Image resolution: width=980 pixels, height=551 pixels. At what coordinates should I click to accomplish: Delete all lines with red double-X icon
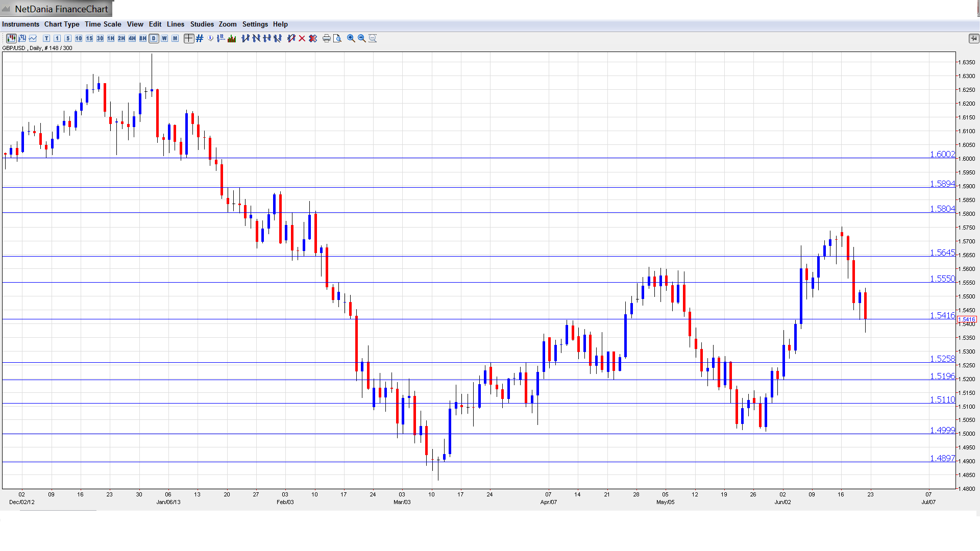(313, 38)
